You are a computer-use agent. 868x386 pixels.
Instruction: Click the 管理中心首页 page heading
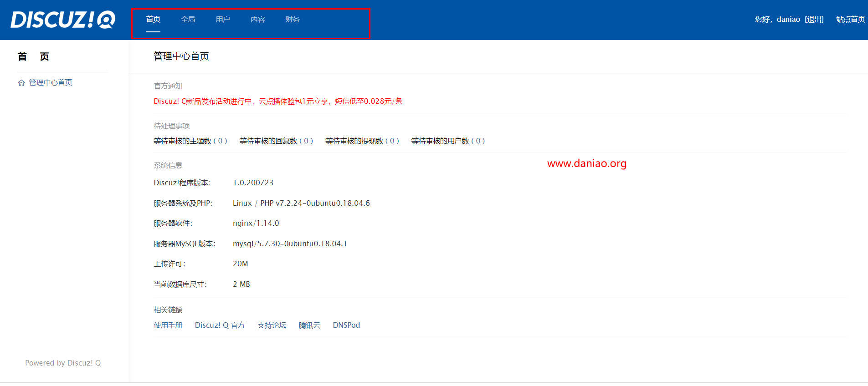181,56
